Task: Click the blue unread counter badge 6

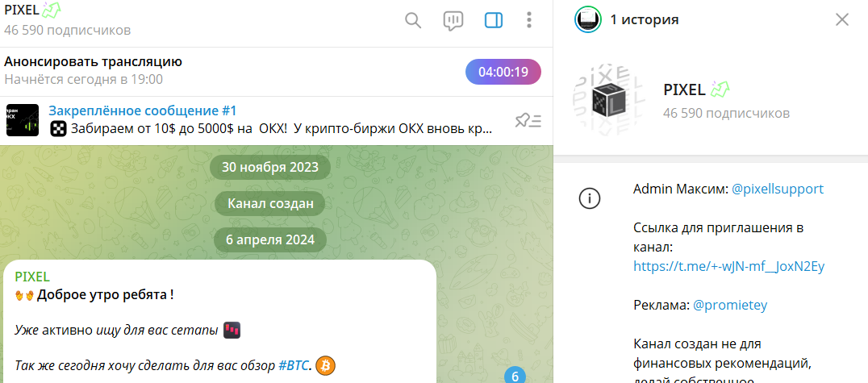Action: coord(515,377)
